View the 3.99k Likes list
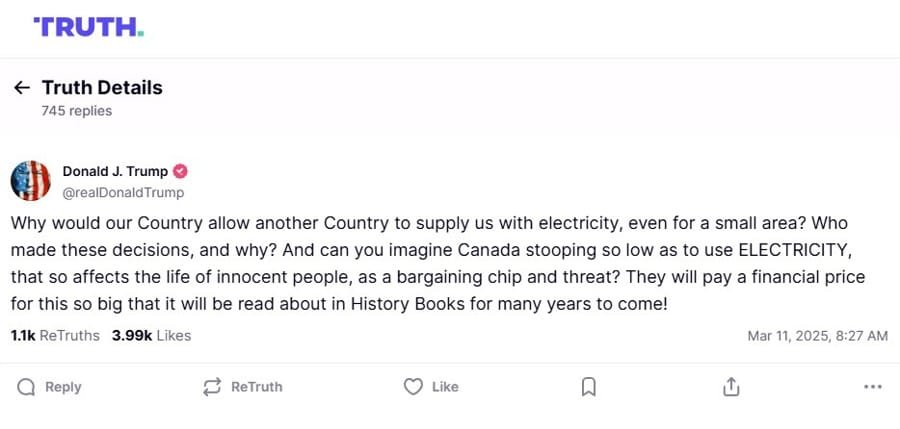The image size is (900, 429). pyautogui.click(x=150, y=336)
